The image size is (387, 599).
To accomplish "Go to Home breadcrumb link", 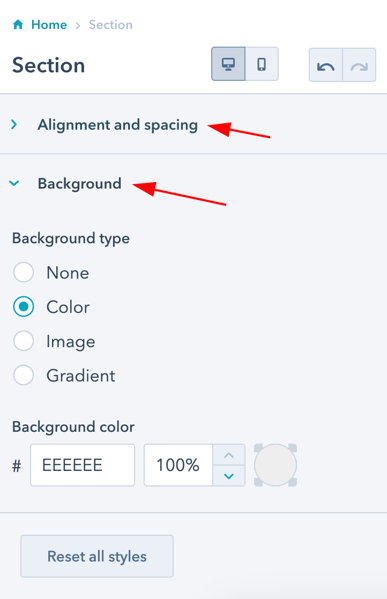I will (x=49, y=25).
